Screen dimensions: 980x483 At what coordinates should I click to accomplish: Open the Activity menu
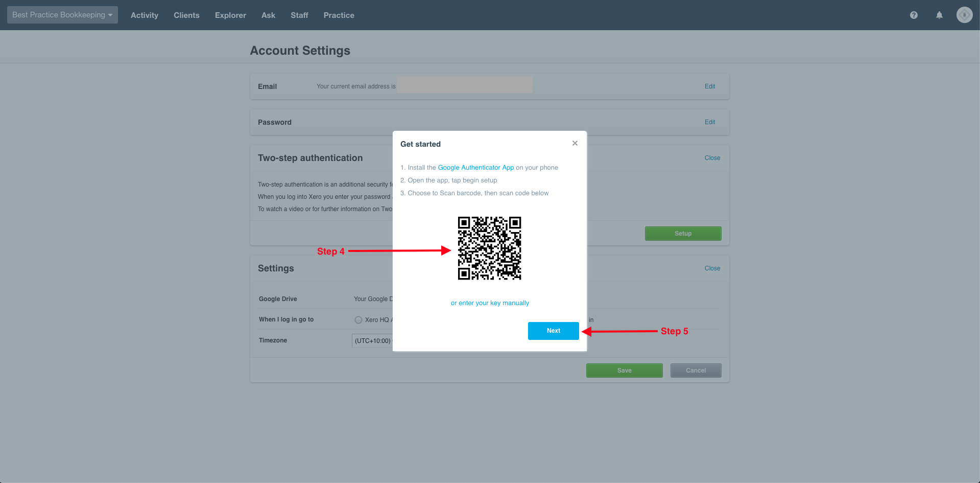click(145, 15)
